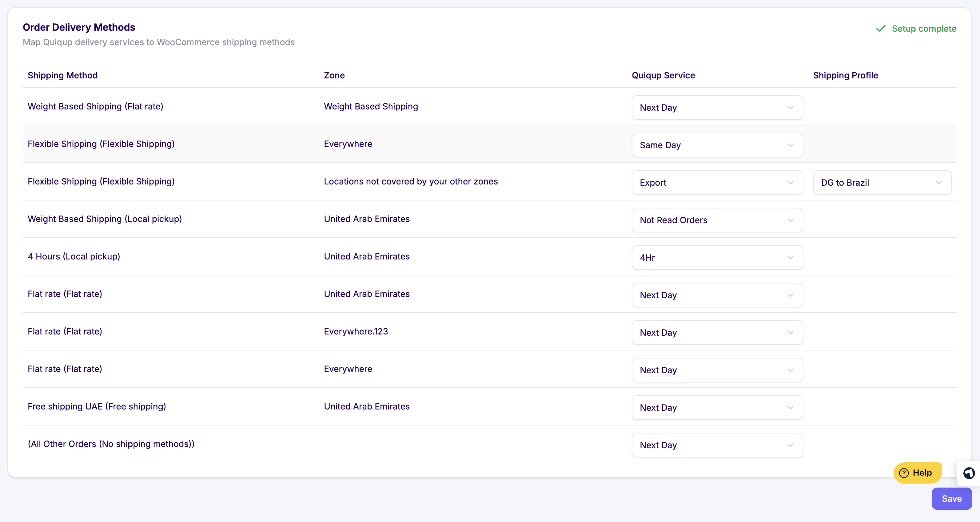Expand the 4Hr service dropdown
The width and height of the screenshot is (980, 522).
tap(717, 258)
